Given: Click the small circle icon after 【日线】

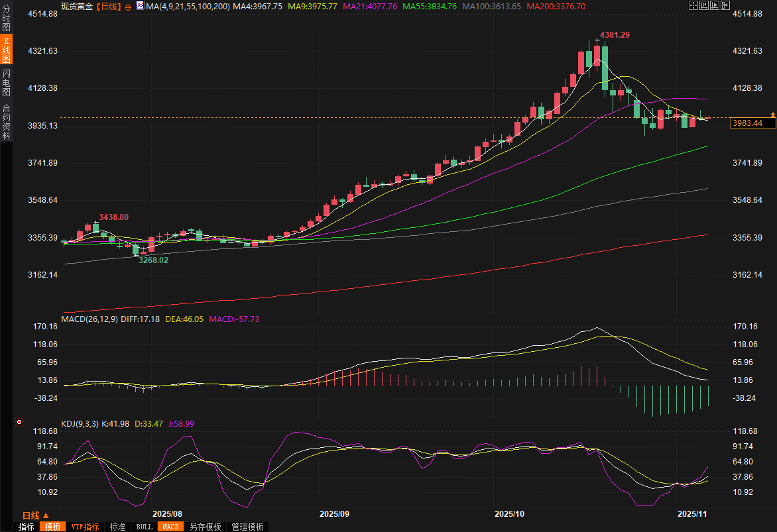Looking at the screenshot, I should pos(128,7).
